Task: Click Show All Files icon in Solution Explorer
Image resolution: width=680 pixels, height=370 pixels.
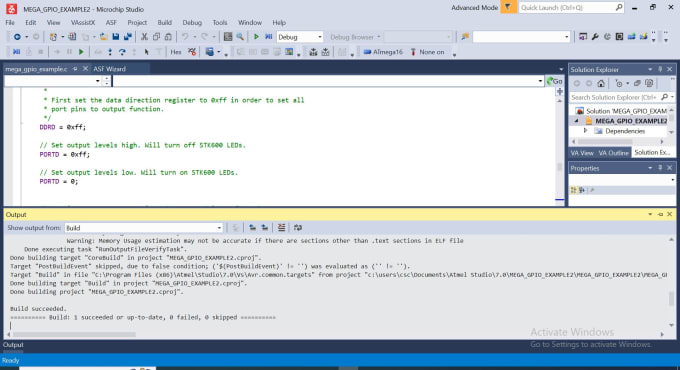Action: [649, 83]
